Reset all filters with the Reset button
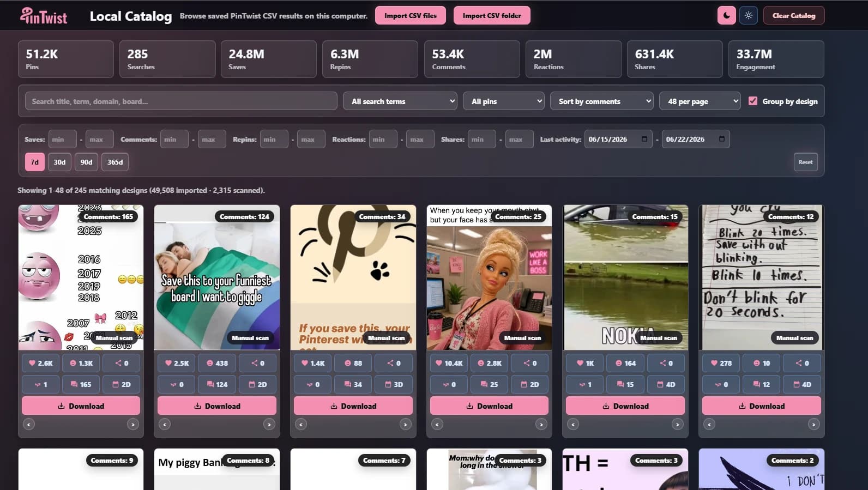 [x=805, y=162]
